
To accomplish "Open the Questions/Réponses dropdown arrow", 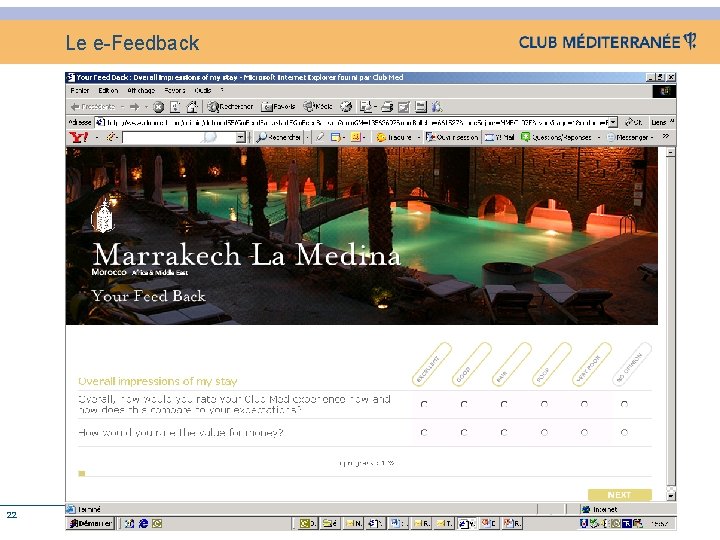I will (x=598, y=137).
